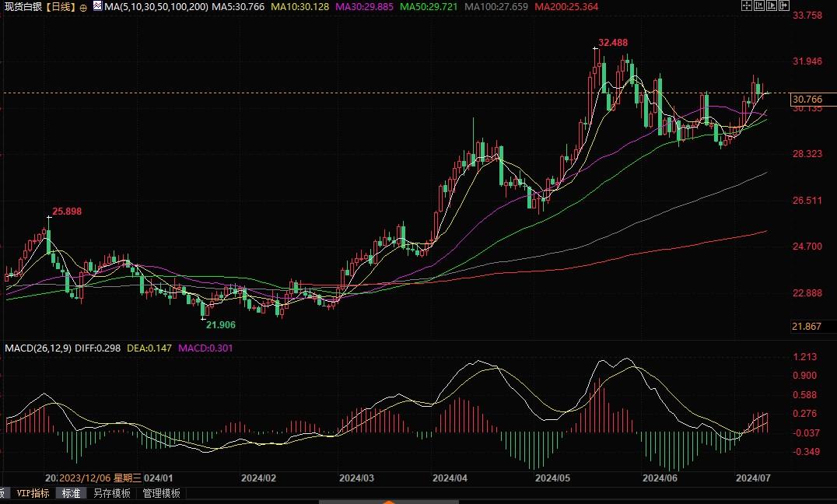
Task: Click the circled plus icon beside 日线
Action: point(83,8)
